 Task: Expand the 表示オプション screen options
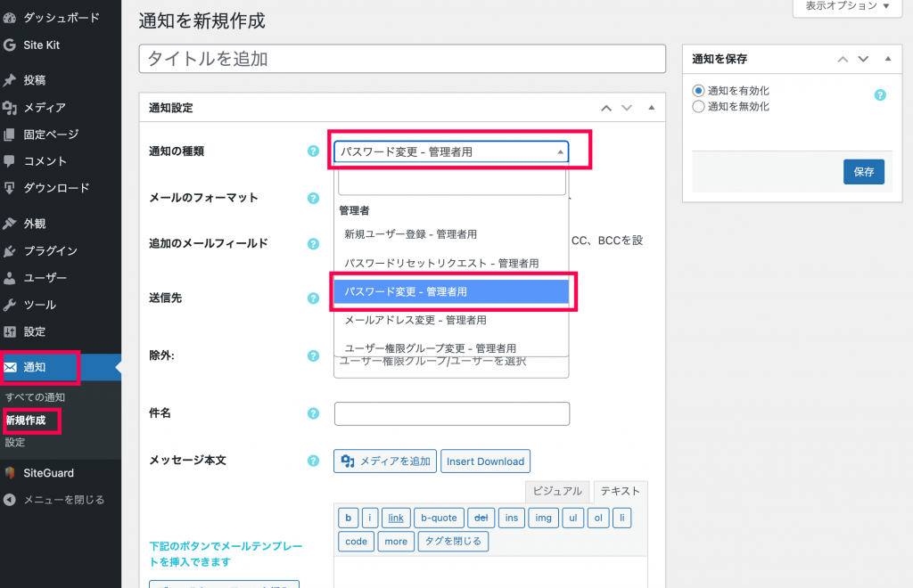coord(847,7)
